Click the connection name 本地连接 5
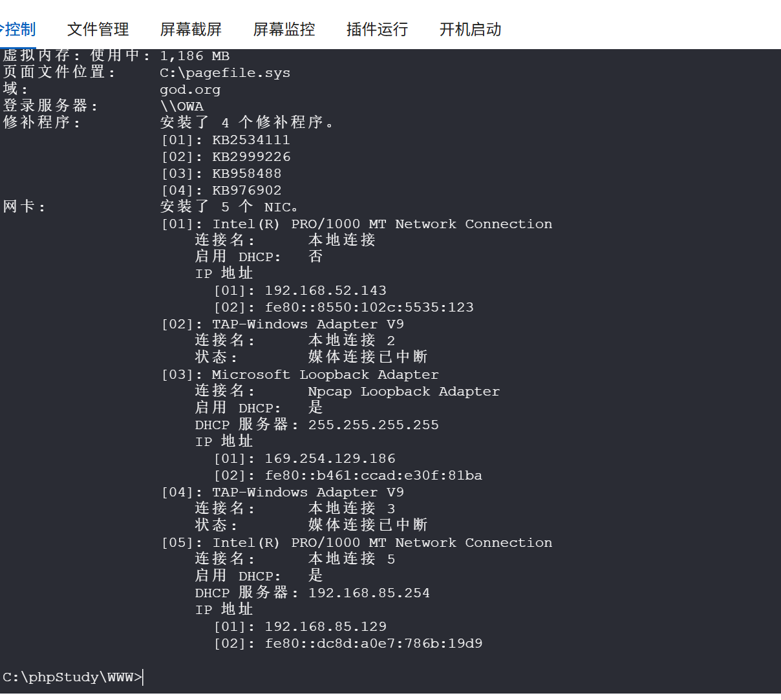This screenshot has width=781, height=700. click(x=352, y=559)
